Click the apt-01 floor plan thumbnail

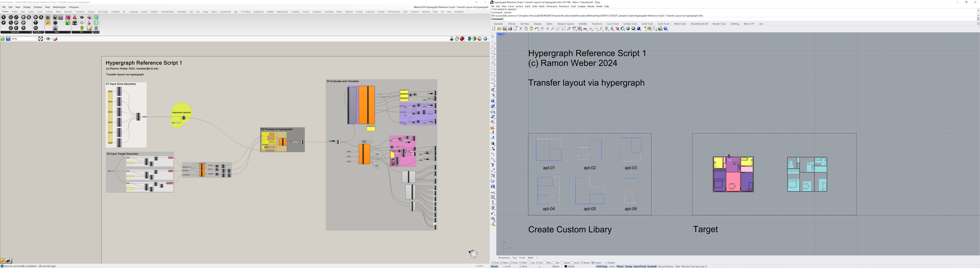(x=549, y=150)
